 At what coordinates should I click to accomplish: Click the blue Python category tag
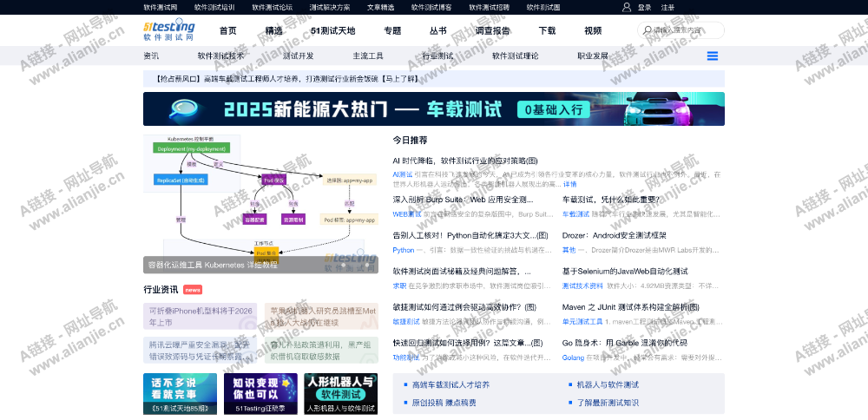pyautogui.click(x=404, y=250)
